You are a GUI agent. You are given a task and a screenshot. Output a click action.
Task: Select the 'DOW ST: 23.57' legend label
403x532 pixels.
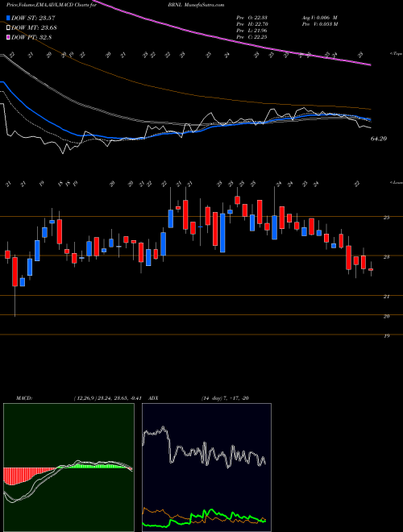coord(33,18)
